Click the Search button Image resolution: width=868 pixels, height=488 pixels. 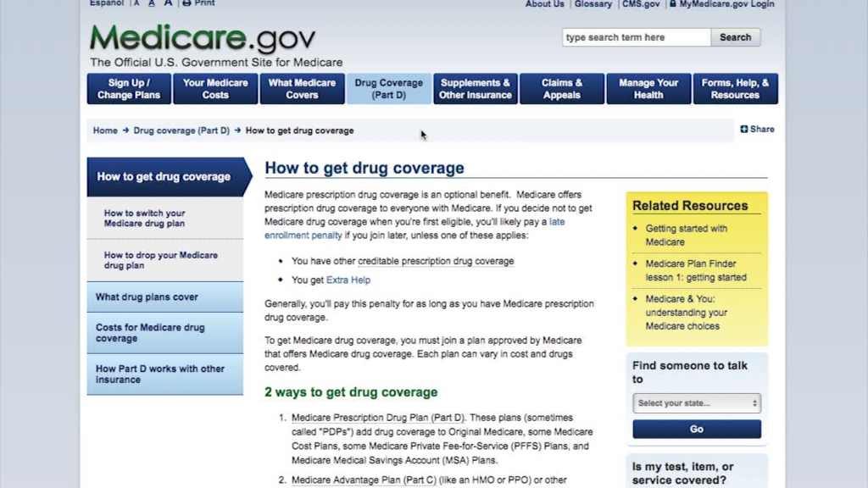point(735,37)
